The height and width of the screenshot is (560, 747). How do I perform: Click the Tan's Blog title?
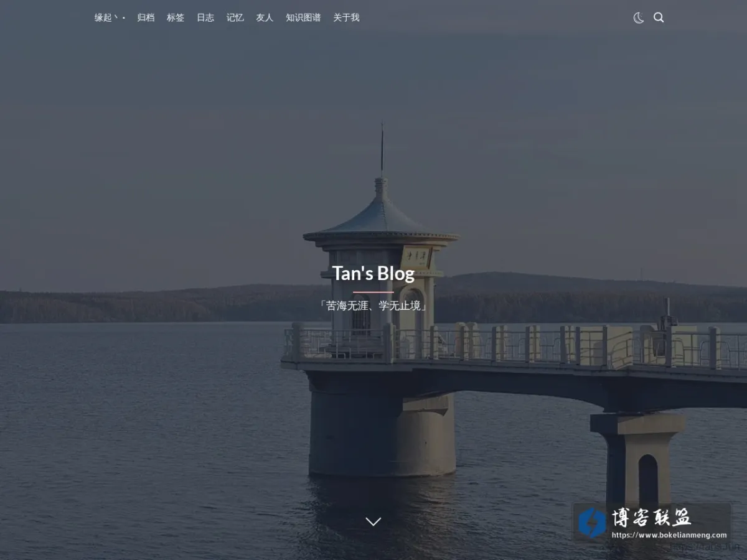(374, 273)
